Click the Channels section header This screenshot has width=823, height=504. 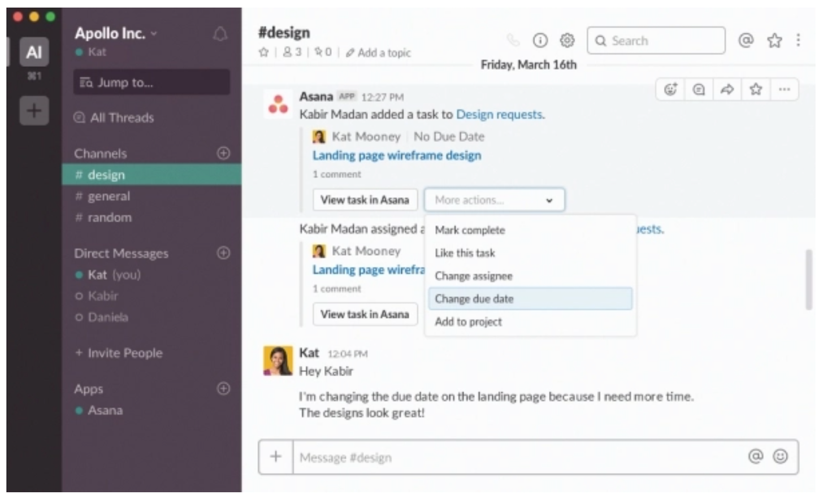pyautogui.click(x=101, y=153)
